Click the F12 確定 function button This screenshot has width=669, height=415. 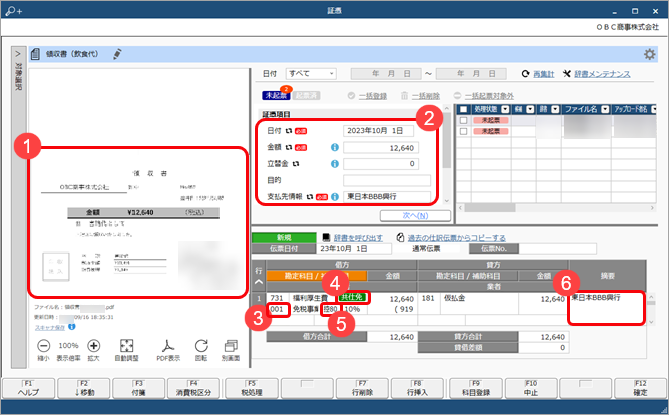pyautogui.click(x=640, y=388)
